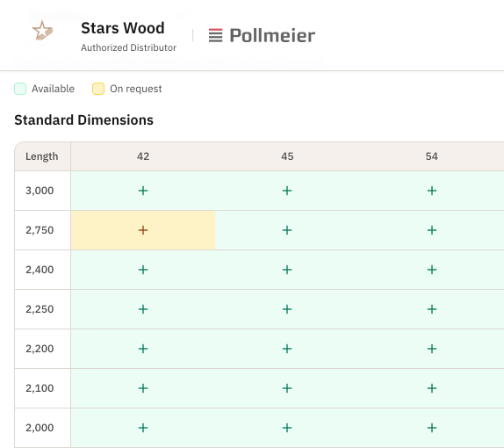Add the 2,250 length at 45 width
The width and height of the screenshot is (504, 448).
tap(287, 309)
